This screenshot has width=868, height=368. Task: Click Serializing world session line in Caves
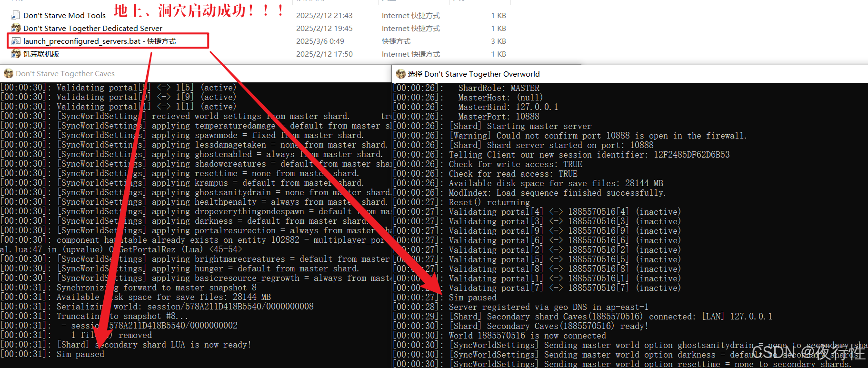pyautogui.click(x=157, y=307)
